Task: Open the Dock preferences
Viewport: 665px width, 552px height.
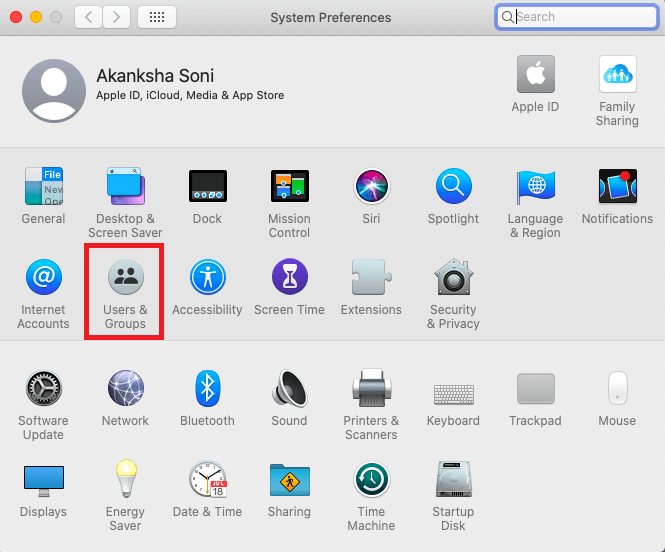Action: (x=207, y=186)
